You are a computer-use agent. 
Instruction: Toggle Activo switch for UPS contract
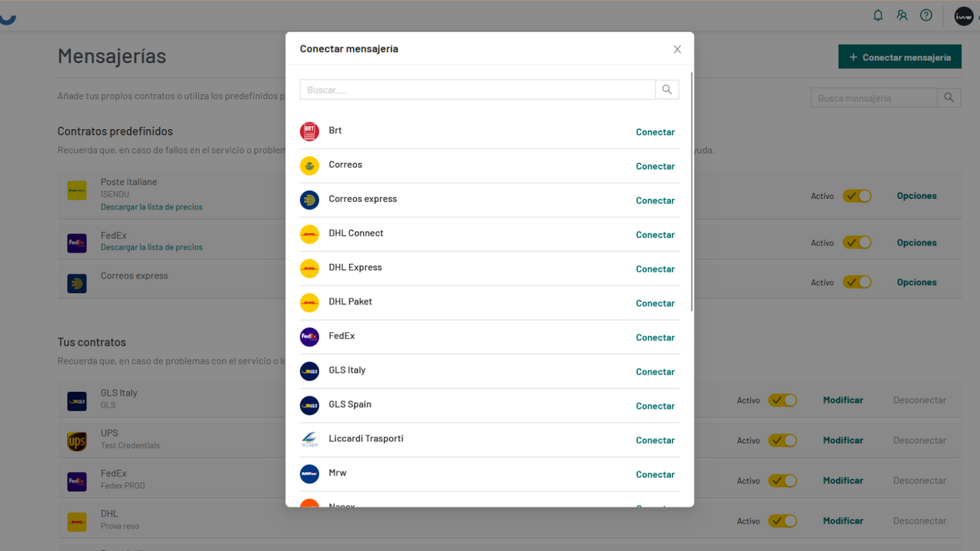coord(783,441)
